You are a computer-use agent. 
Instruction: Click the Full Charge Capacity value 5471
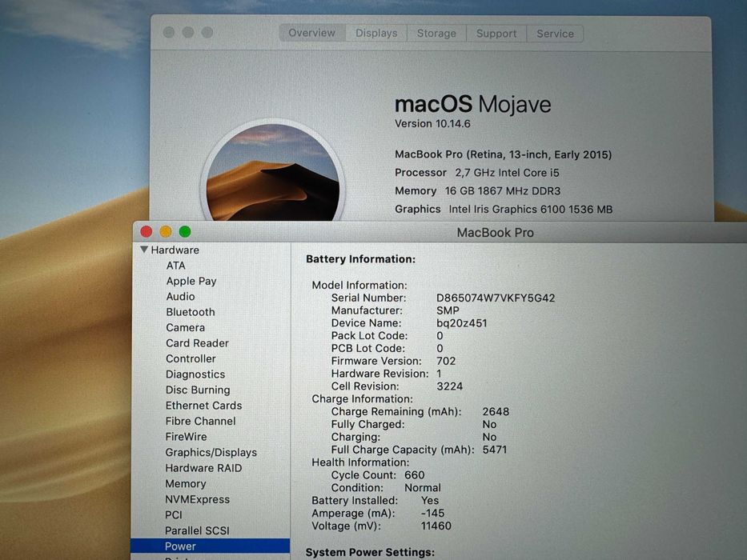coord(495,450)
